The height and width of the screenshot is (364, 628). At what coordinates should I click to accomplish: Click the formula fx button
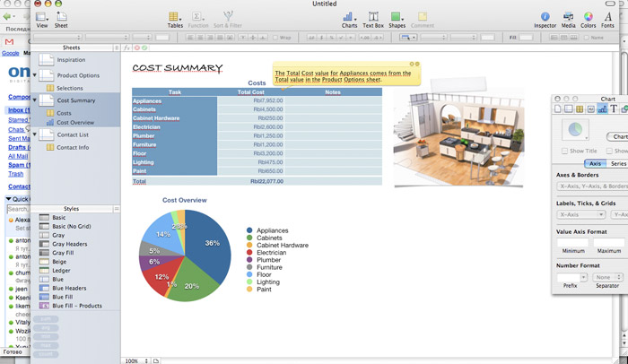[126, 48]
